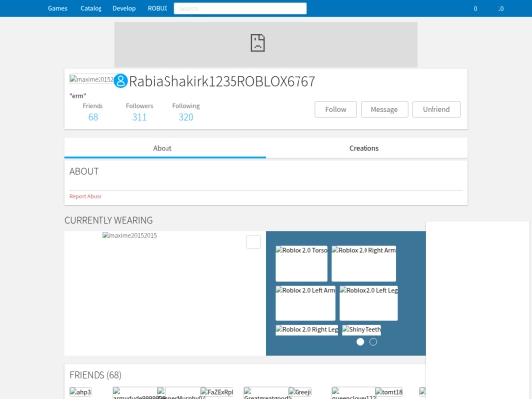
Task: Open the Roblox 2.0 Left Leg item
Action: [x=368, y=303]
